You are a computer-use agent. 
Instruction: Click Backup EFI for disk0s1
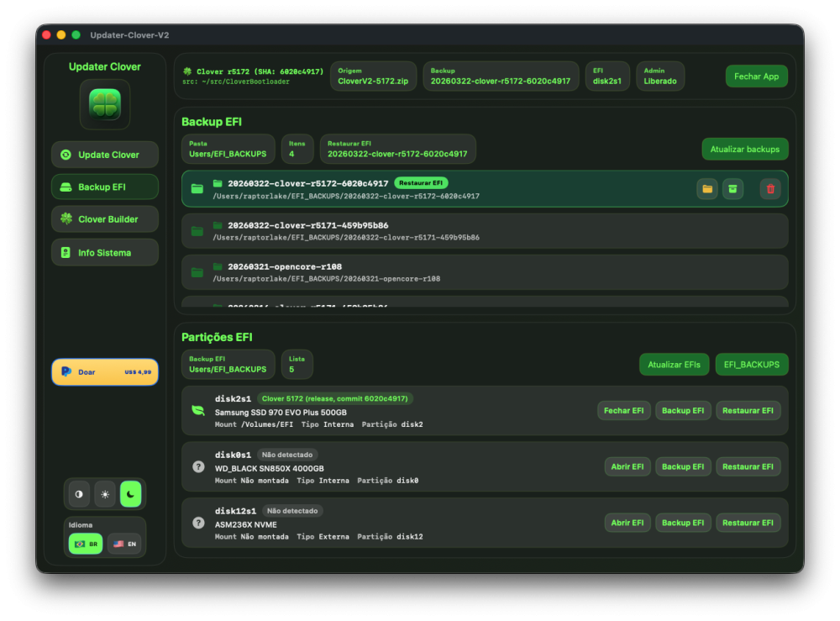[x=683, y=466]
